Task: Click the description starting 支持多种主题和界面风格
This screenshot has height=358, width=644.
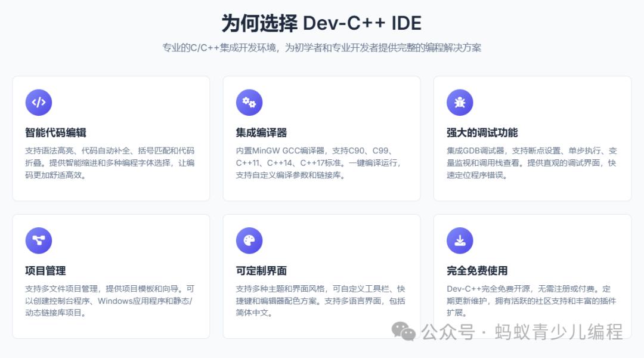Action: (x=320, y=301)
